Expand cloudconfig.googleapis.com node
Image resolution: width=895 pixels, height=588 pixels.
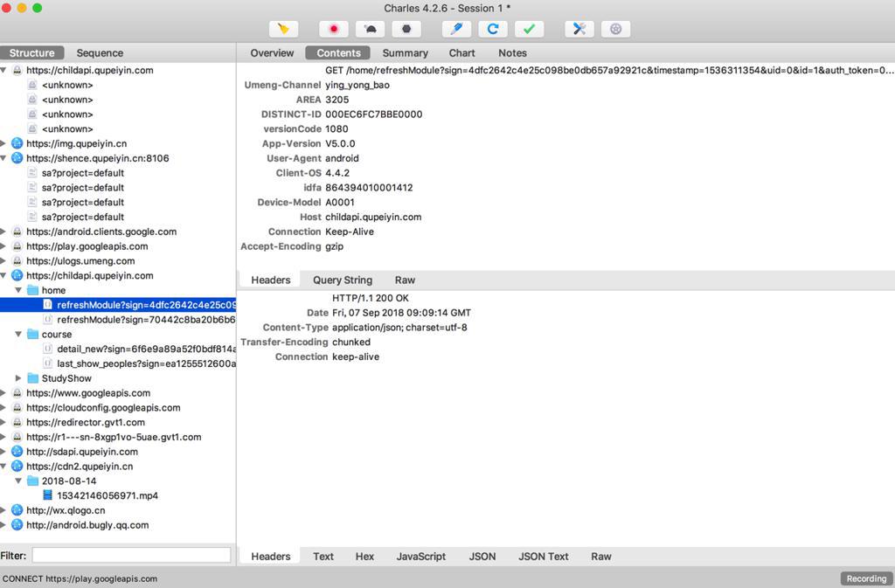coord(3,408)
